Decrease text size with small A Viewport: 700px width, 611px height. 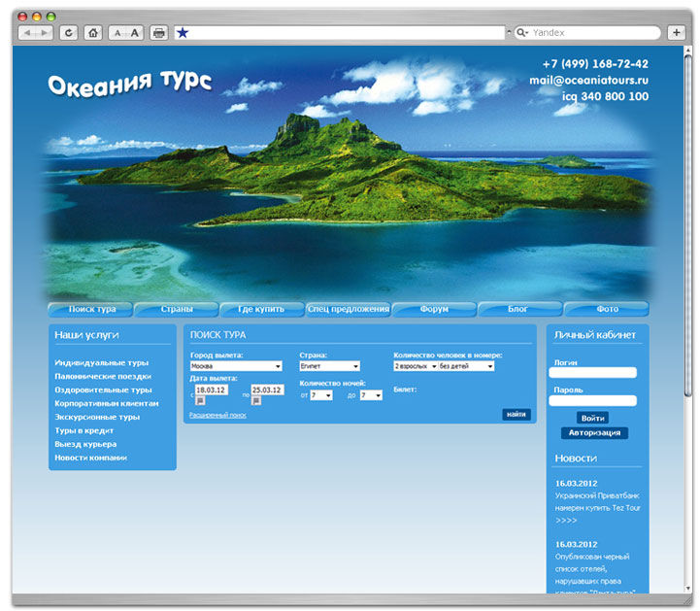[x=117, y=33]
